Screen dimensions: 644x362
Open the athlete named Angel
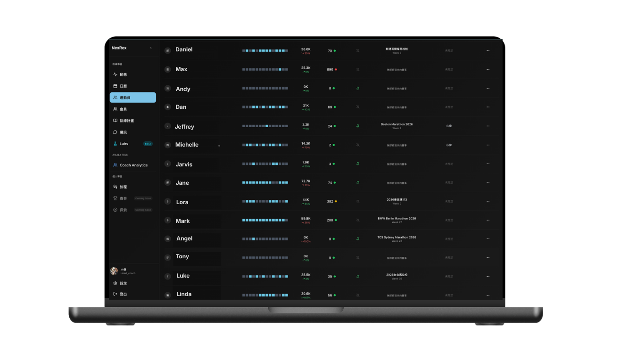(x=184, y=239)
